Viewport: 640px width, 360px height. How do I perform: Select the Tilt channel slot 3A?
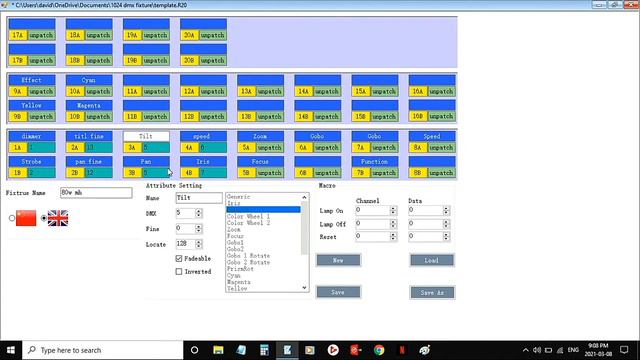click(146, 136)
